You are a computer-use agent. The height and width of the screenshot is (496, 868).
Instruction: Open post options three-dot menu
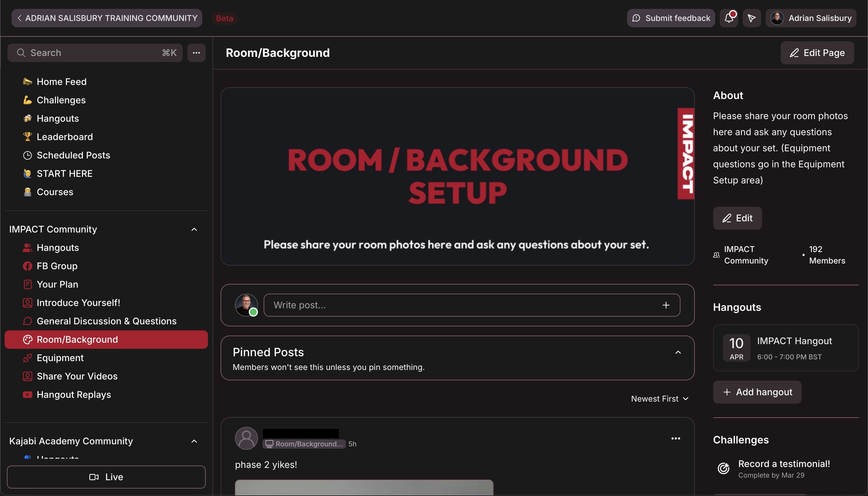[x=676, y=438]
